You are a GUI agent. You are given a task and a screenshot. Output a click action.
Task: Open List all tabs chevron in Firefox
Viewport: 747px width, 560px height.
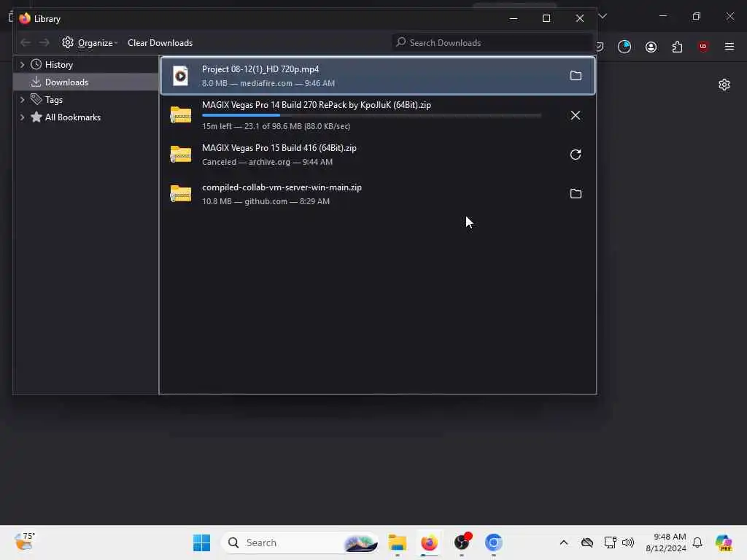point(603,17)
